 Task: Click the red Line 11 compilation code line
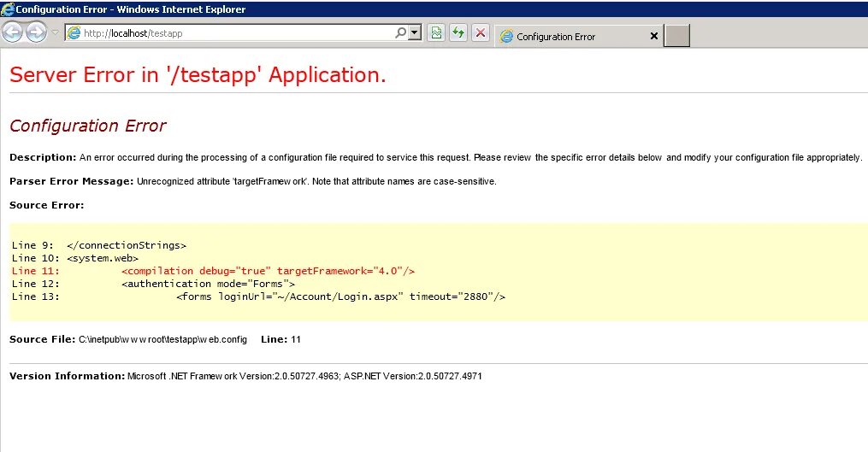(213, 271)
